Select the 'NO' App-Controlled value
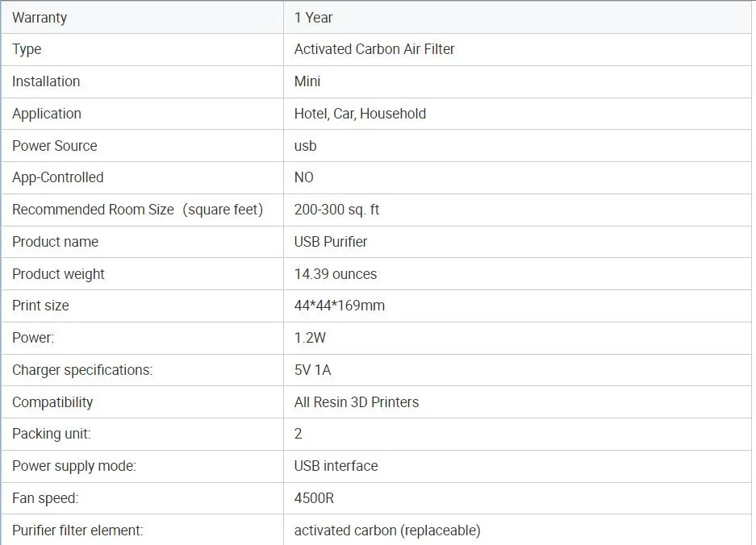Screen dimensions: 756x545 tap(303, 177)
